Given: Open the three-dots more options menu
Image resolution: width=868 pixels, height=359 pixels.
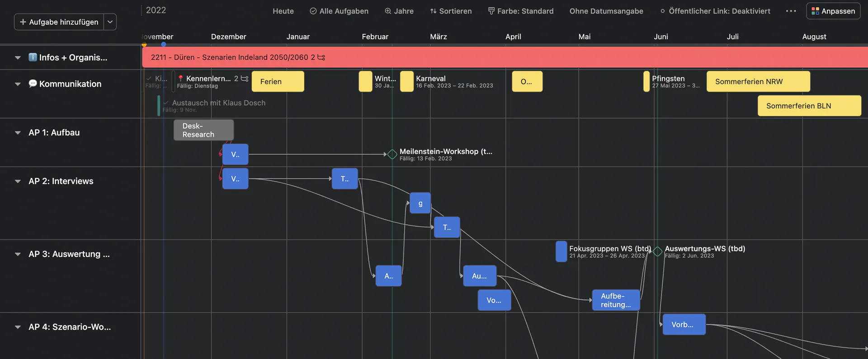Looking at the screenshot, I should click(791, 11).
